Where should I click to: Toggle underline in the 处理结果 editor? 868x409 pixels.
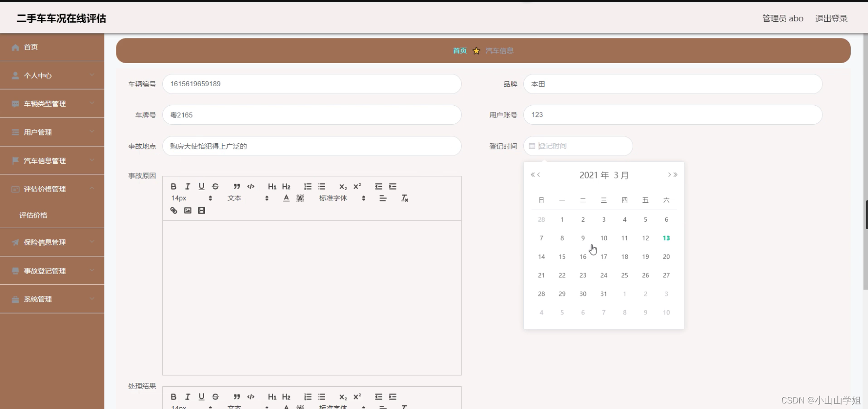coord(201,397)
